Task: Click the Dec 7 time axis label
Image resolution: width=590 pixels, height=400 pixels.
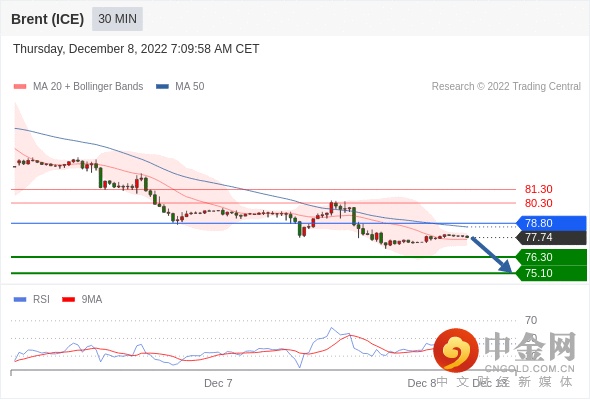Action: tap(218, 383)
